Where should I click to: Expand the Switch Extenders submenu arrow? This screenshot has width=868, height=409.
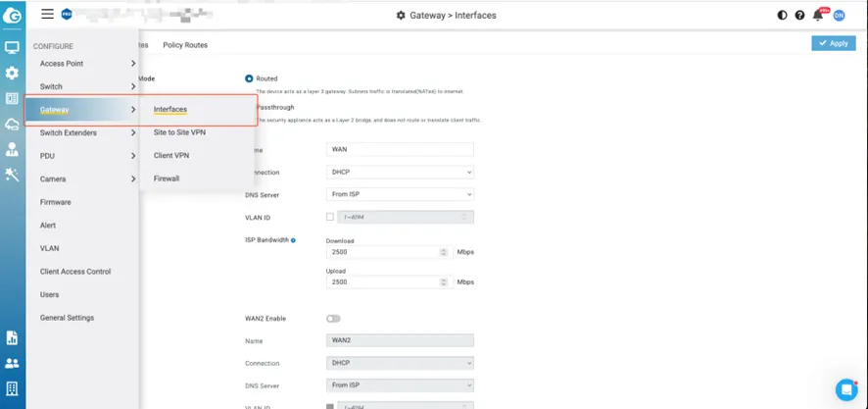[x=133, y=133]
